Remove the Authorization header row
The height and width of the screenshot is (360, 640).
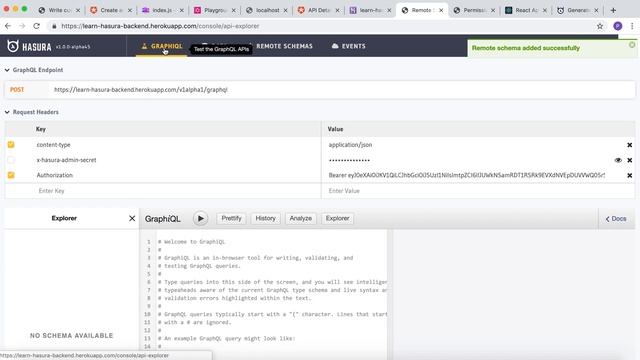(629, 176)
